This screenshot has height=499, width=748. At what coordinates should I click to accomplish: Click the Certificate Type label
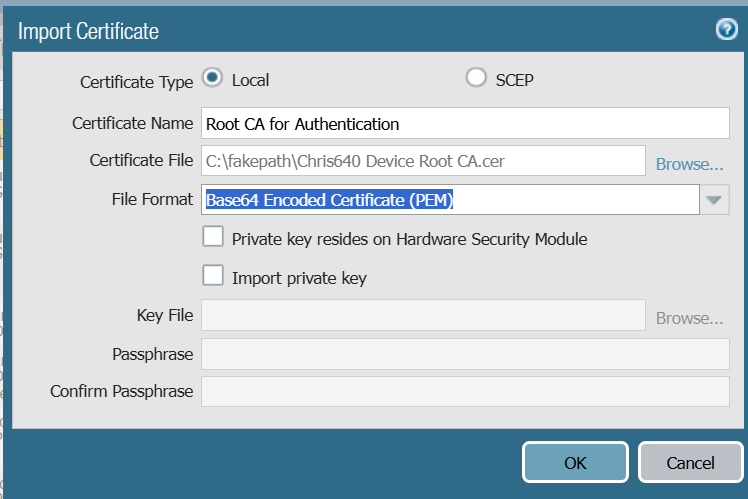136,82
